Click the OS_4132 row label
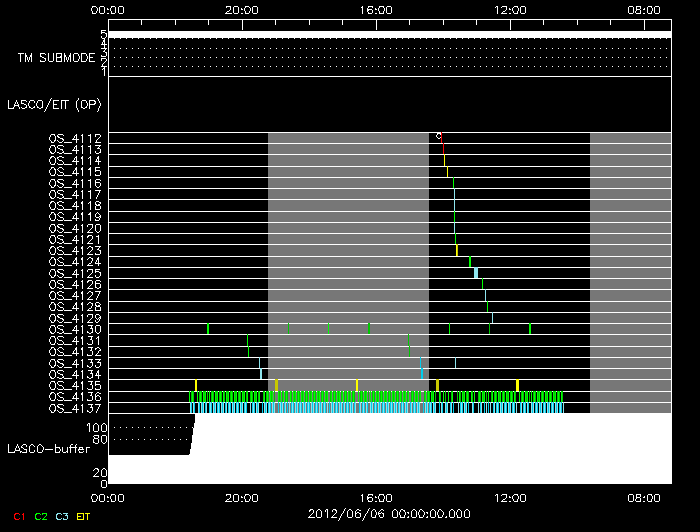This screenshot has height=532, width=700. tap(75, 352)
